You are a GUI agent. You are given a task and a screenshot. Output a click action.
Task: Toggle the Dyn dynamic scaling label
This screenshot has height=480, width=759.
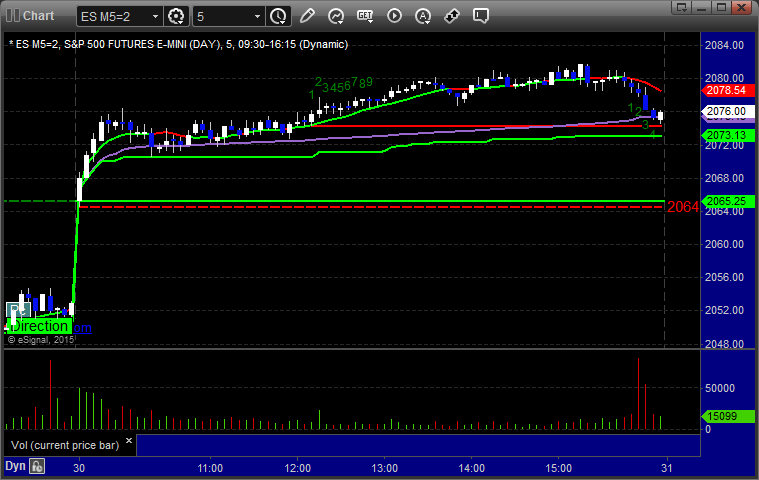(15, 466)
